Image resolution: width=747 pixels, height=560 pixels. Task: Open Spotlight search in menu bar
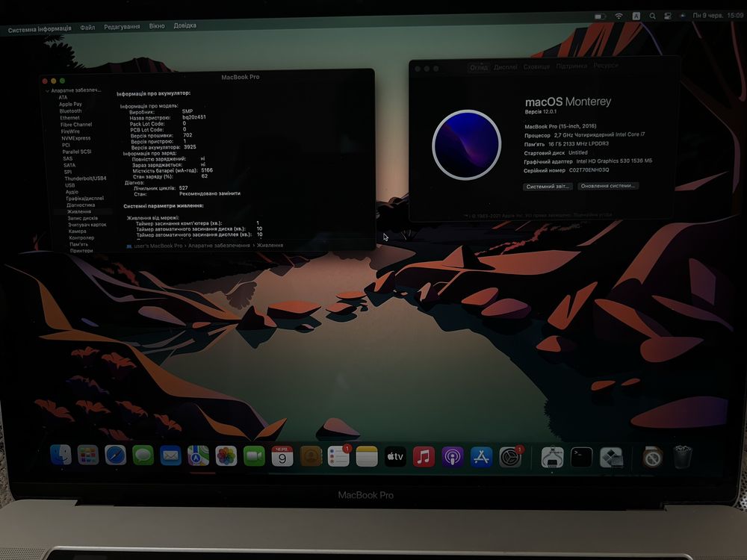point(652,16)
